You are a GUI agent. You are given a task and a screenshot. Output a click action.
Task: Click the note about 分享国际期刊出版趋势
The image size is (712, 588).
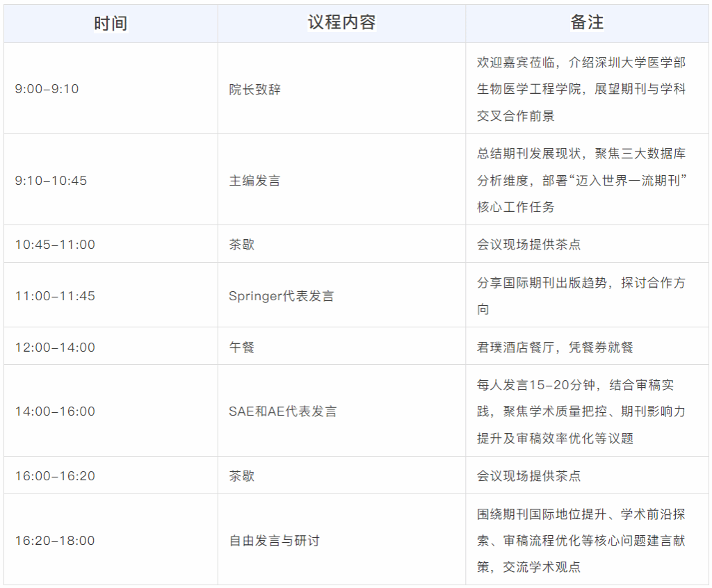pyautogui.click(x=581, y=295)
